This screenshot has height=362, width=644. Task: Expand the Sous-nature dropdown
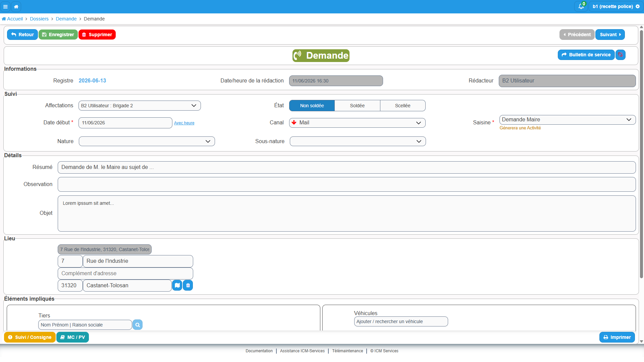click(358, 141)
